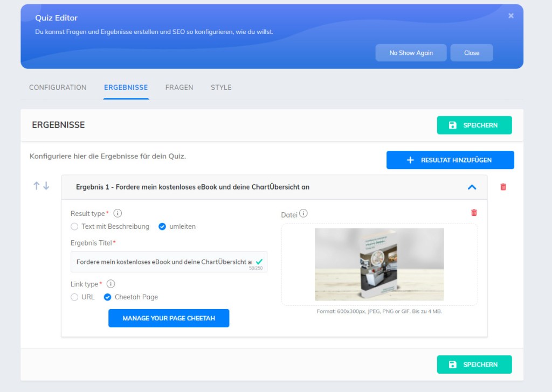Open the Fragen tab
The height and width of the screenshot is (392, 552).
[x=179, y=87]
